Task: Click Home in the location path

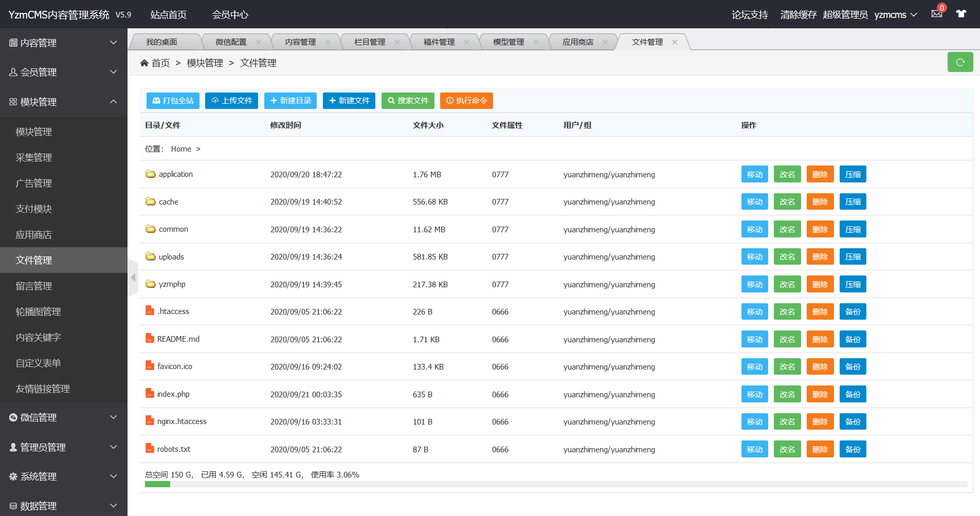Action: click(x=181, y=149)
